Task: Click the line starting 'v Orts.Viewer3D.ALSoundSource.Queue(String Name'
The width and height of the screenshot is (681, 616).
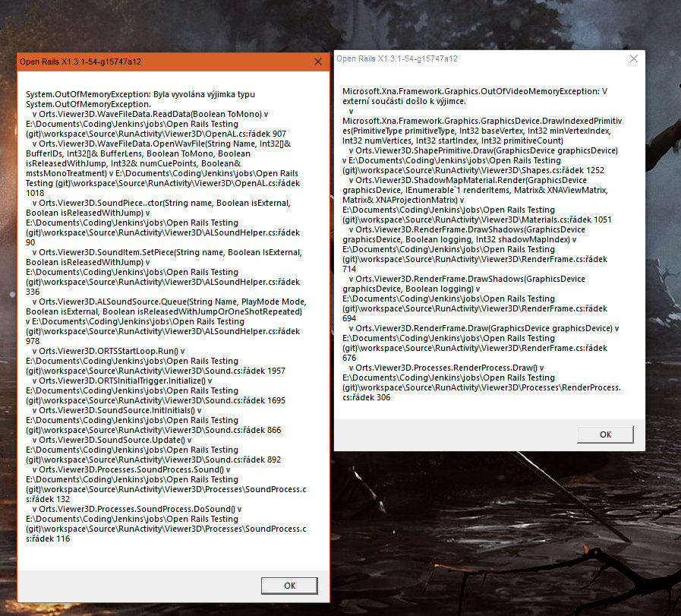Action: [x=169, y=302]
